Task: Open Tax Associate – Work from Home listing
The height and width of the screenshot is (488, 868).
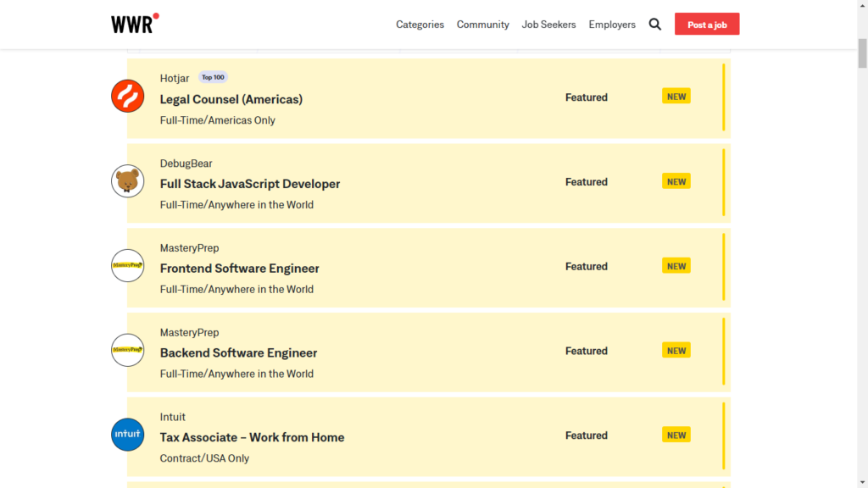Action: tap(252, 437)
